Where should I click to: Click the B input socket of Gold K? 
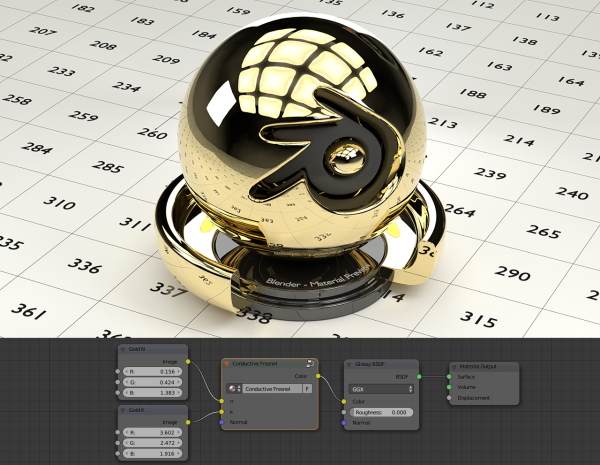coord(117,454)
